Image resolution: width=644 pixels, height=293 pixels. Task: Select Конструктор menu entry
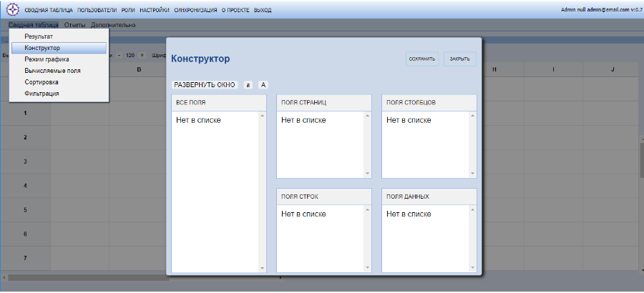click(x=59, y=48)
